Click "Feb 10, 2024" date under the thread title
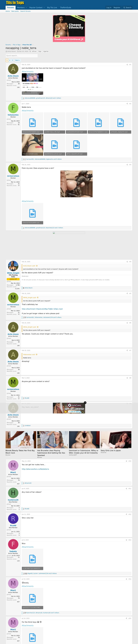The image size is (138, 644). tap(24, 52)
